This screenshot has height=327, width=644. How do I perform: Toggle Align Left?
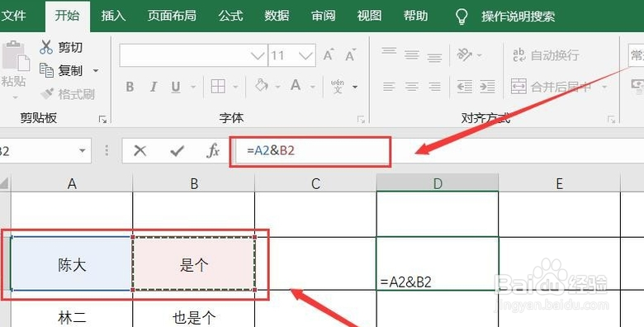[x=389, y=87]
